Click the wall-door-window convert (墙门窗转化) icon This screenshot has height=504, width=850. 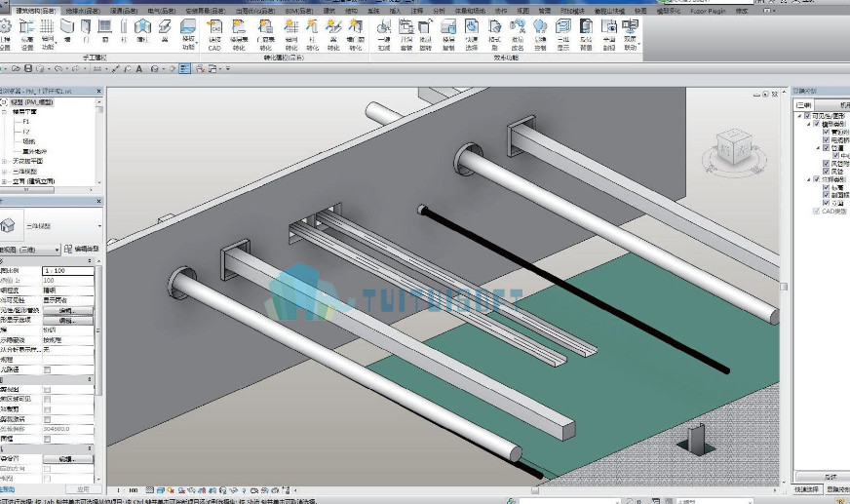[356, 34]
